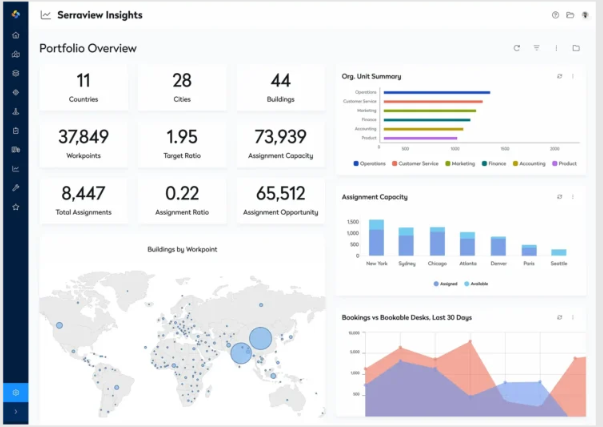The height and width of the screenshot is (427, 603).
Task: Toggle the Operations legend item
Action: click(x=369, y=163)
